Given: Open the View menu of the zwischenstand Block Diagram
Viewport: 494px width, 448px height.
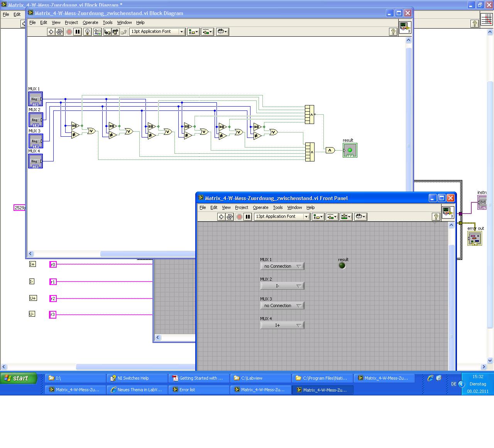Looking at the screenshot, I should click(56, 22).
